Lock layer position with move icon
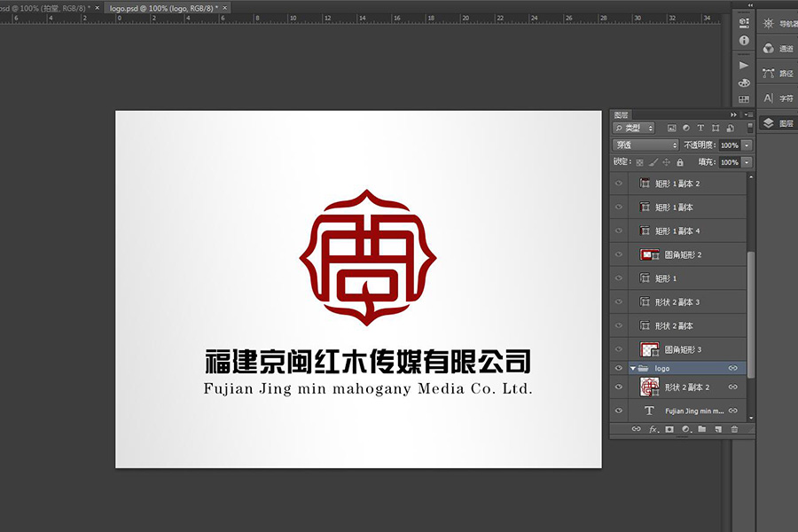Viewport: 798px width, 532px height. point(666,162)
